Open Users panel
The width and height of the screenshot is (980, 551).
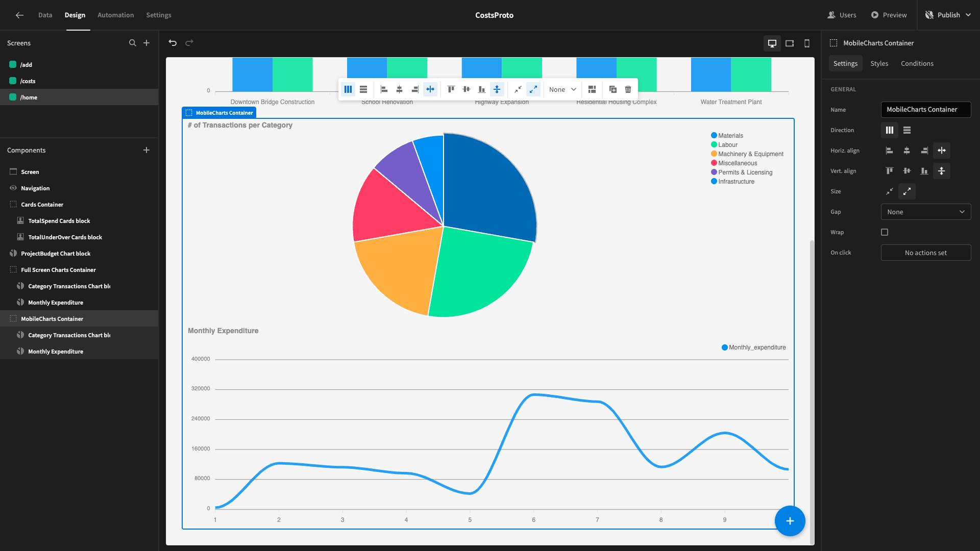(842, 15)
